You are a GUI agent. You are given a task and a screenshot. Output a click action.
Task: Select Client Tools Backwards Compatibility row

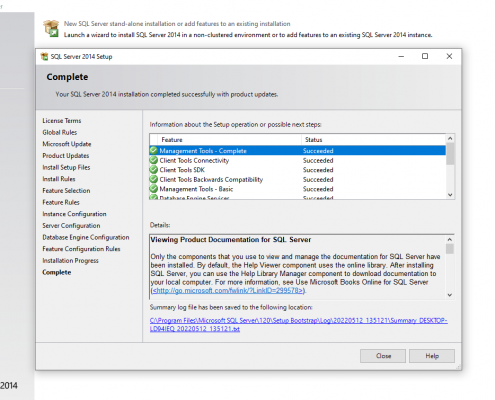tap(298, 179)
